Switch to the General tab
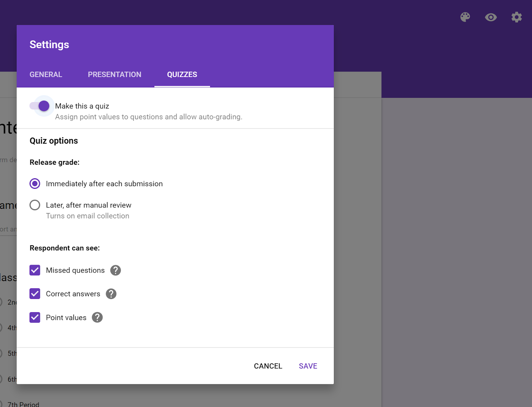Viewport: 532px width, 407px height. tap(46, 74)
